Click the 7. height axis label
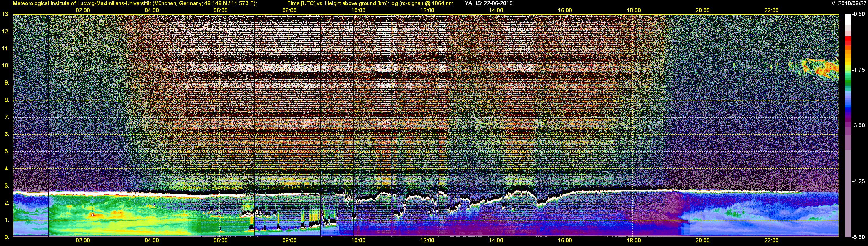This screenshot has width=868, height=246. [x=7, y=117]
